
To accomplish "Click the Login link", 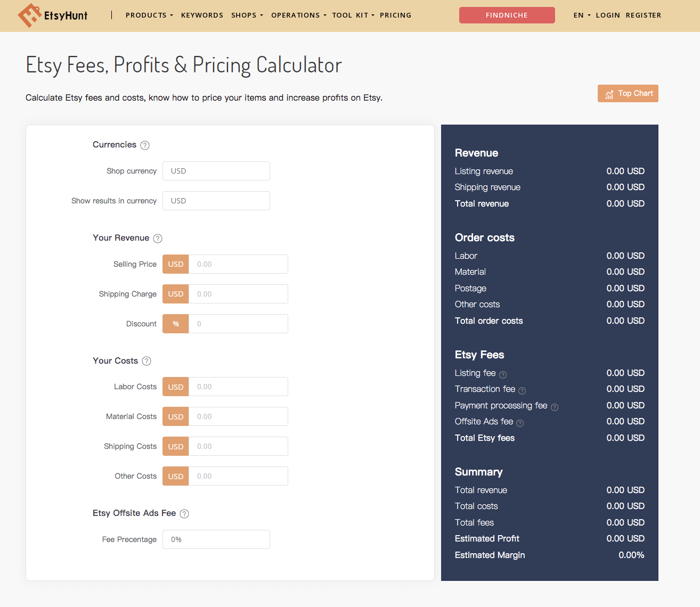I will (x=608, y=15).
